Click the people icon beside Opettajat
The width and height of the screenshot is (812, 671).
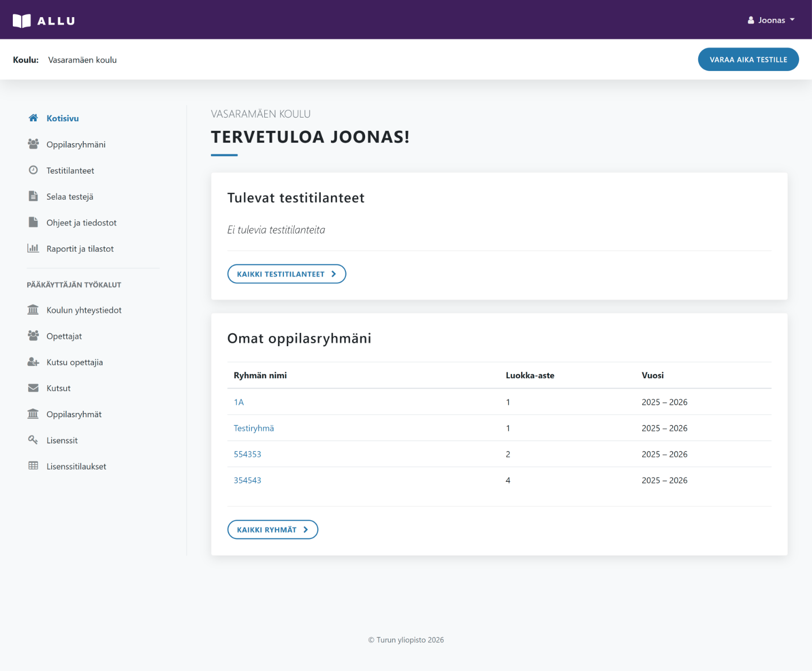pos(33,335)
